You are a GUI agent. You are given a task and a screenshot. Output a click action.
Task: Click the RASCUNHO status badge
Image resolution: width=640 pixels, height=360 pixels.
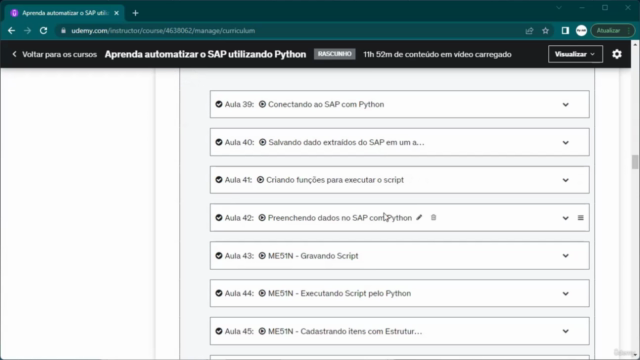click(x=334, y=54)
